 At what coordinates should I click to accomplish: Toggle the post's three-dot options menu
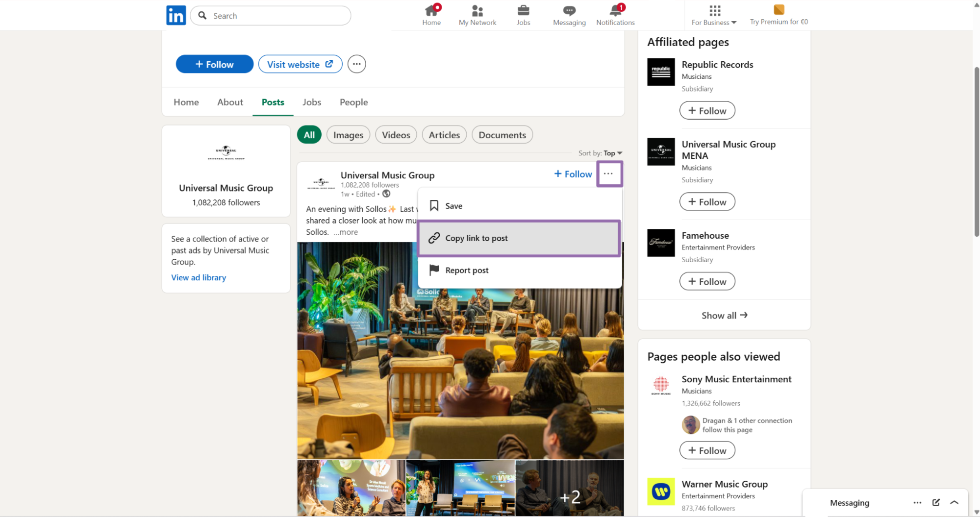(x=608, y=174)
